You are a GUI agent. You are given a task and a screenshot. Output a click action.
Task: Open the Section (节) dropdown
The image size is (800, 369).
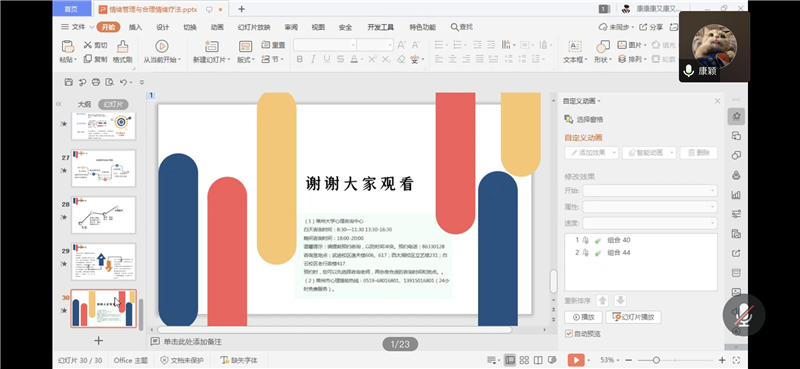[x=273, y=59]
